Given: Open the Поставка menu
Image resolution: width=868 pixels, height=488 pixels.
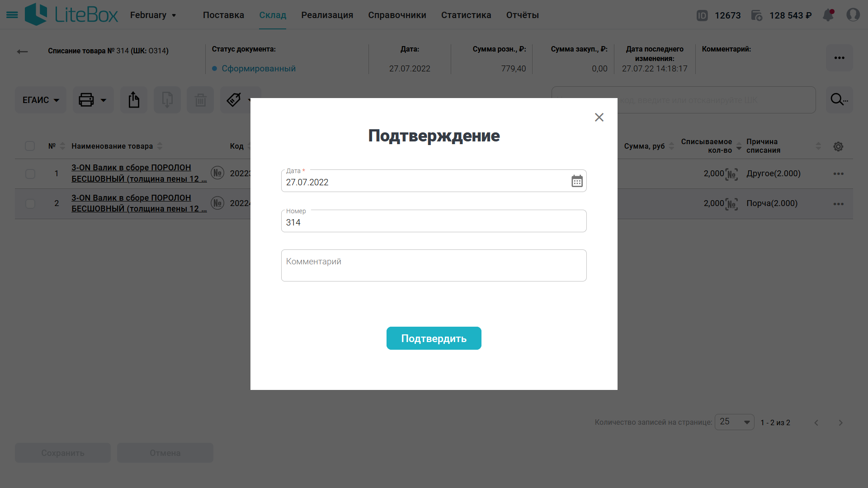Looking at the screenshot, I should click(223, 15).
